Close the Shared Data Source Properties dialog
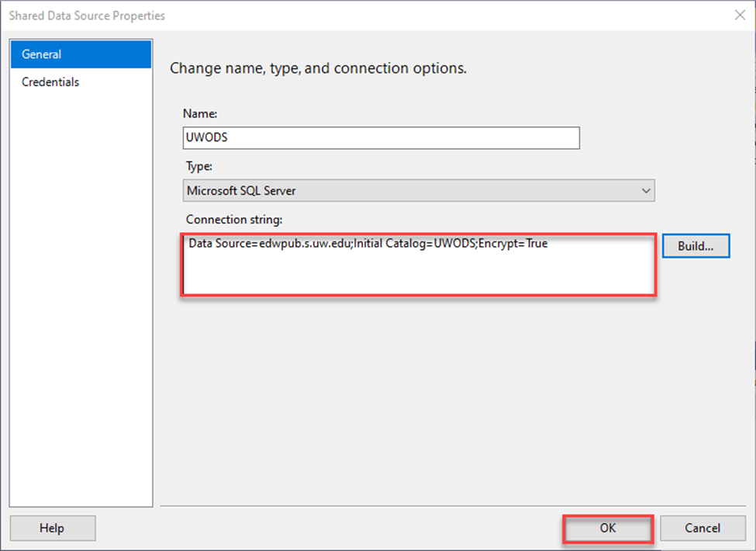Image resolution: width=756 pixels, height=551 pixels. [737, 16]
